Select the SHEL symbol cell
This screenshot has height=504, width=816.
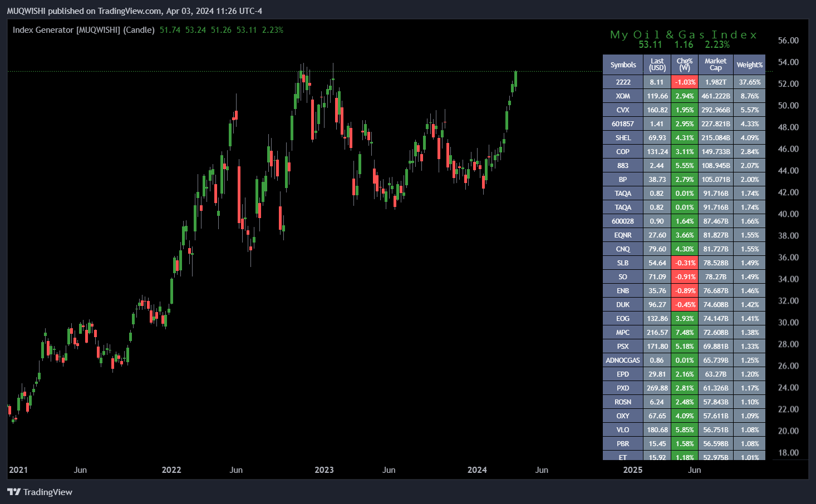tap(623, 137)
